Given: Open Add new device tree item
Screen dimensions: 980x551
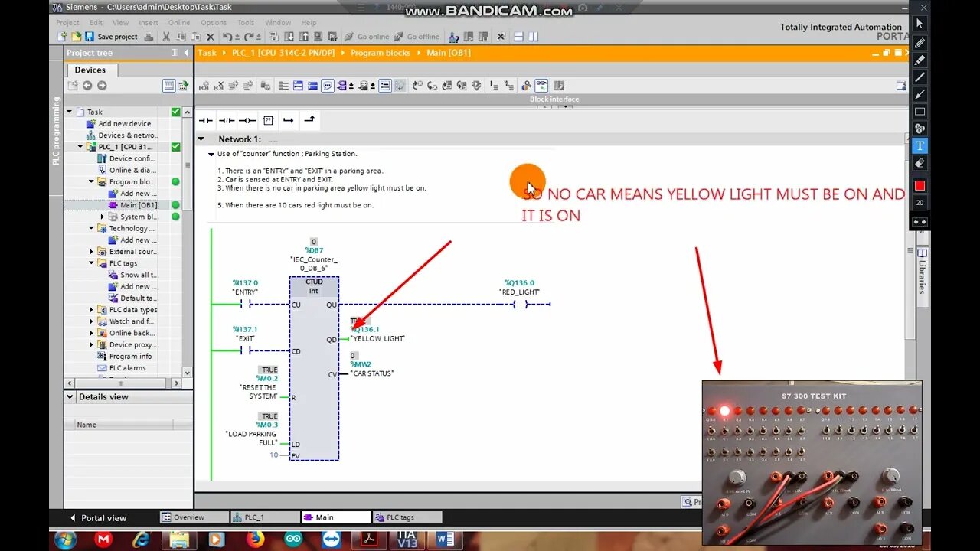Looking at the screenshot, I should pyautogui.click(x=124, y=124).
